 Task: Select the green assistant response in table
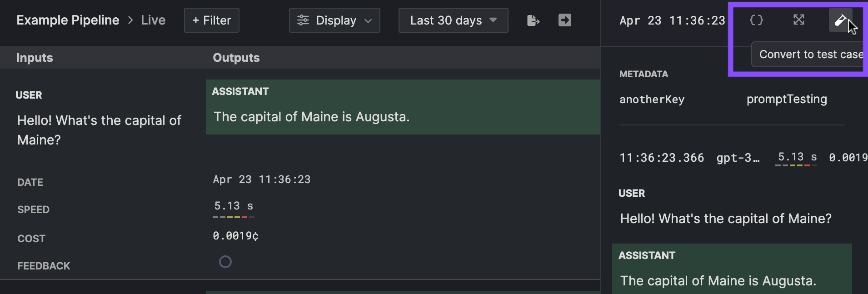click(403, 107)
